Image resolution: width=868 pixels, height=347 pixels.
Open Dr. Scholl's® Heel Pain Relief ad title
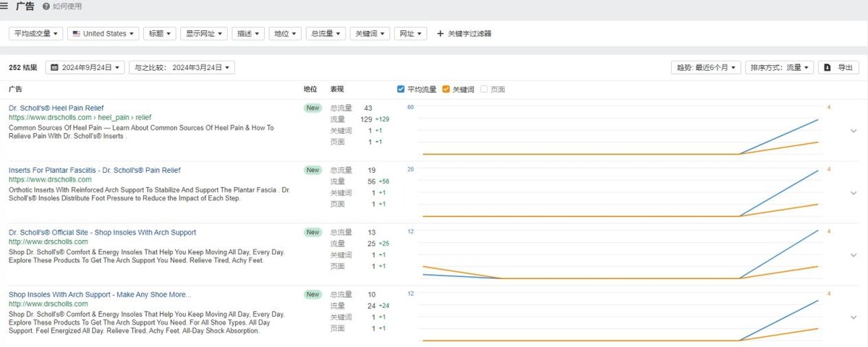(56, 108)
